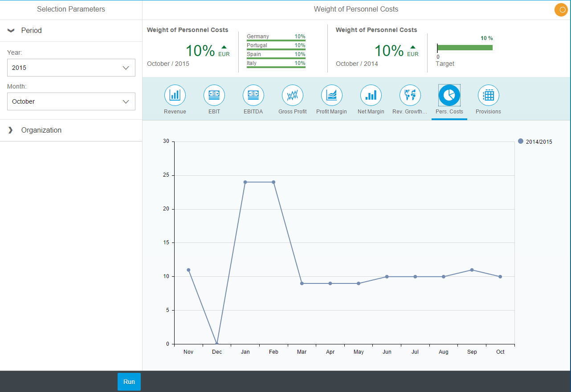Show the Gross Profit icon view

click(x=293, y=95)
